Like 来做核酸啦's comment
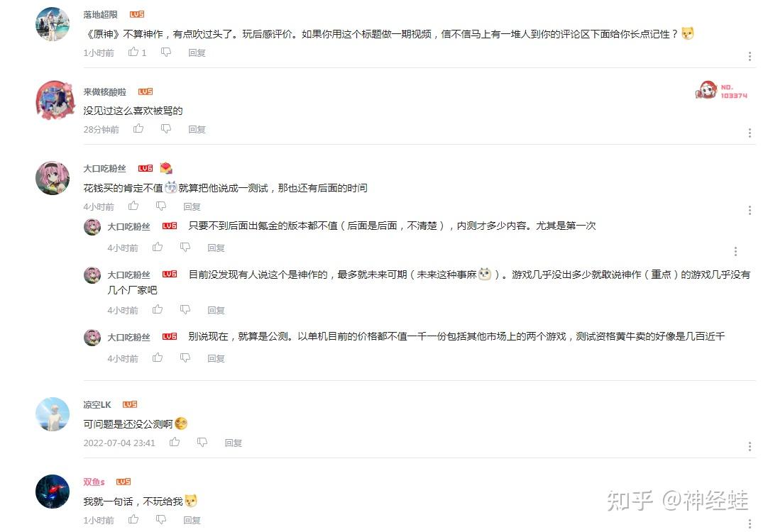The width and height of the screenshot is (768, 532). pos(138,128)
